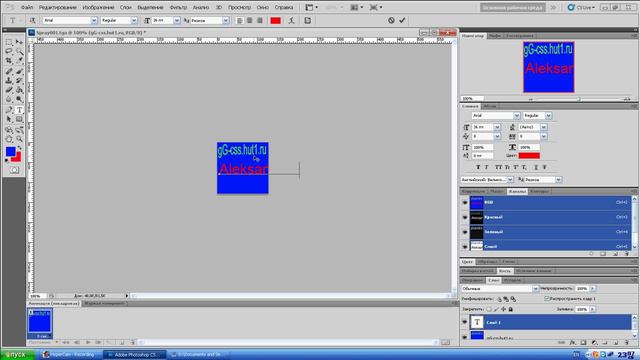The height and width of the screenshot is (360, 640).
Task: Click Faux Bold in Character panel
Action: [x=478, y=167]
